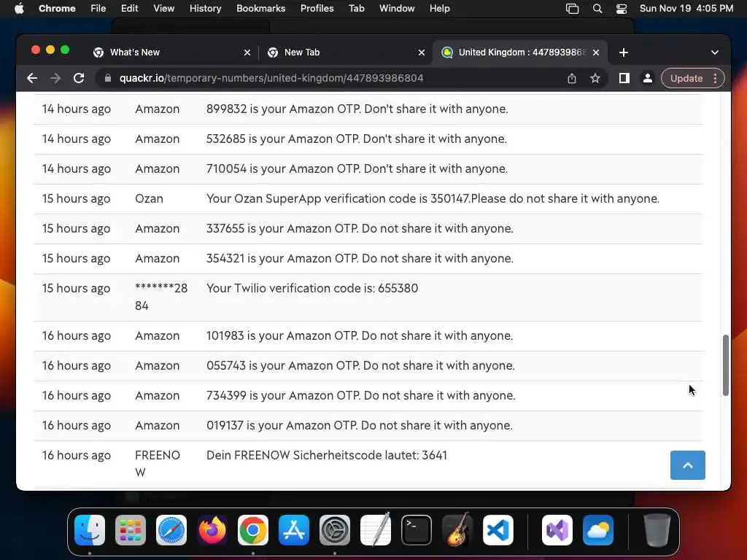Open TextEdit from the Dock
Screen dimensions: 747x560
click(376, 530)
